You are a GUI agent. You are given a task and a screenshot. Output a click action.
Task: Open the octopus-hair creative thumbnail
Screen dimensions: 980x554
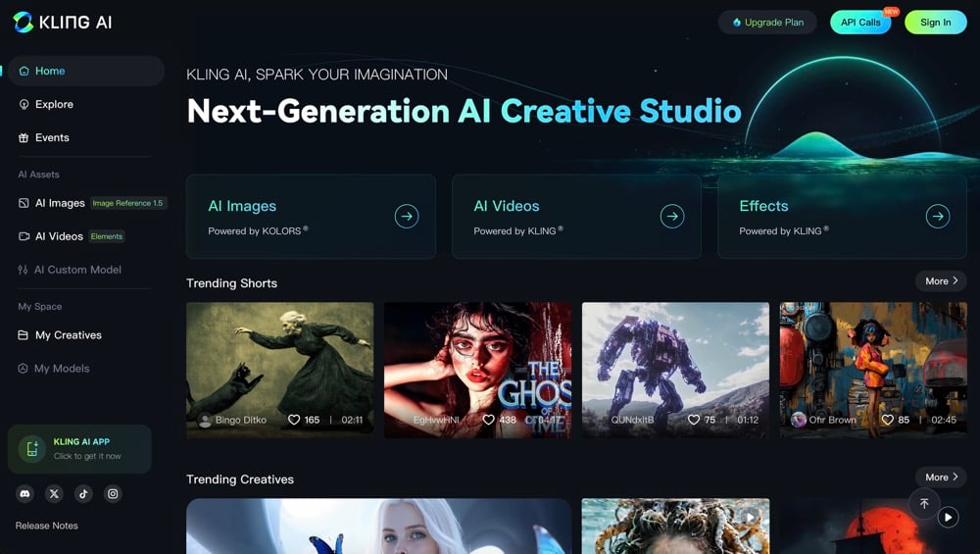(x=675, y=526)
